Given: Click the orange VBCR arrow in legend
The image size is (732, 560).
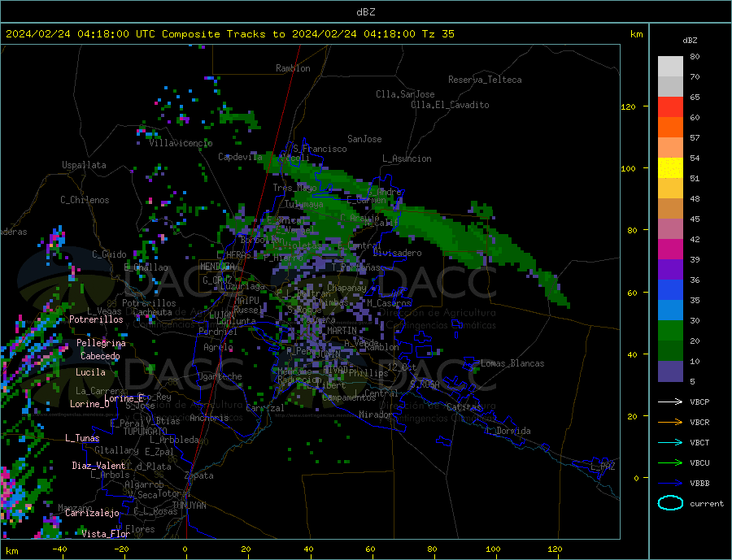Looking at the screenshot, I should pos(670,423).
